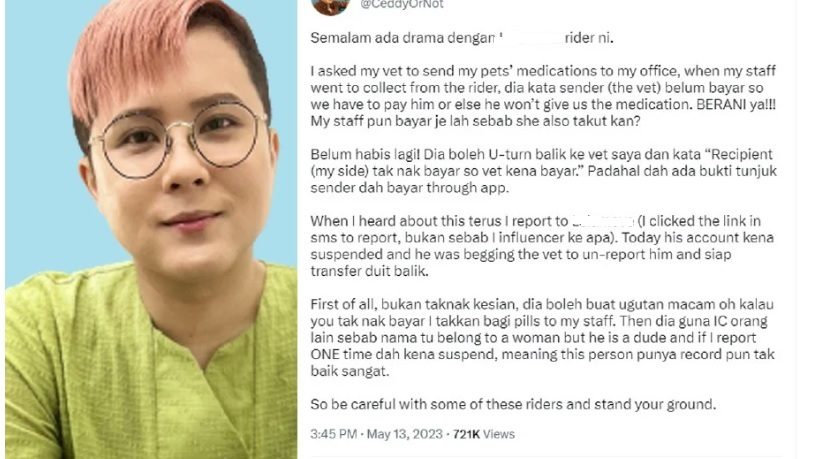Click the paragraph starting "Belum habis lagi!"
This screenshot has height=459, width=815.
tap(543, 171)
